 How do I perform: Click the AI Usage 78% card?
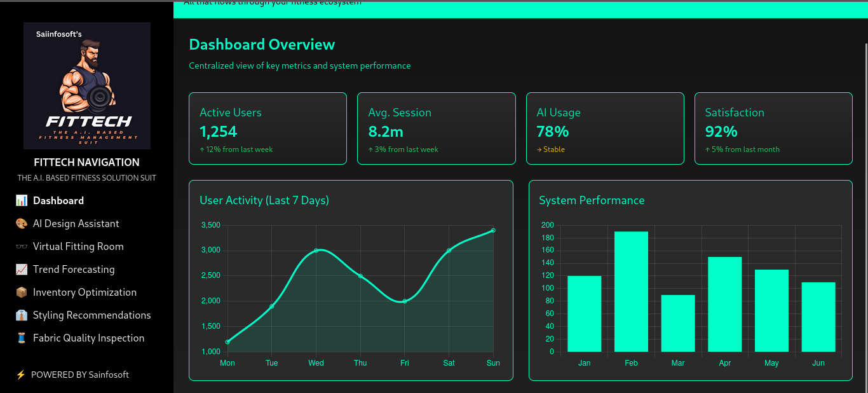pos(604,128)
